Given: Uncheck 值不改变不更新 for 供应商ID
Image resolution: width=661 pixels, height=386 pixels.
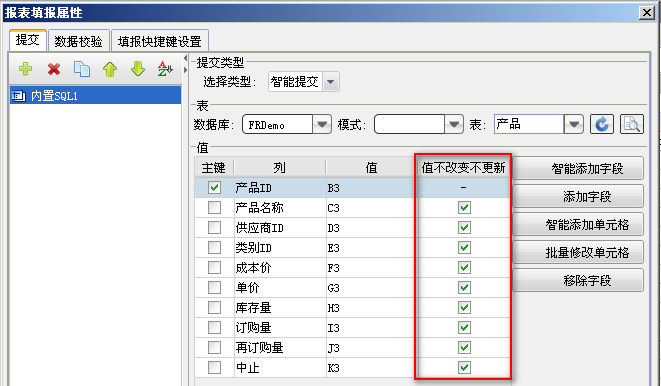Looking at the screenshot, I should [464, 228].
